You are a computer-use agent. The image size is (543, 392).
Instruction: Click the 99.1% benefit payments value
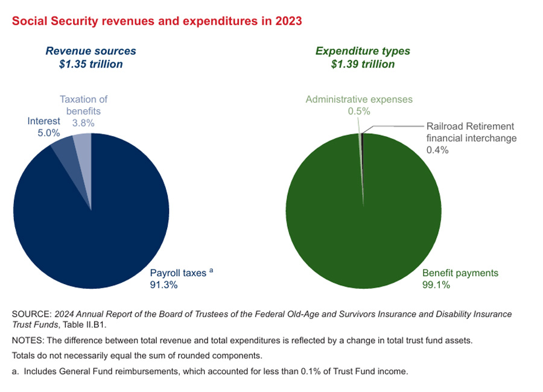436,285
